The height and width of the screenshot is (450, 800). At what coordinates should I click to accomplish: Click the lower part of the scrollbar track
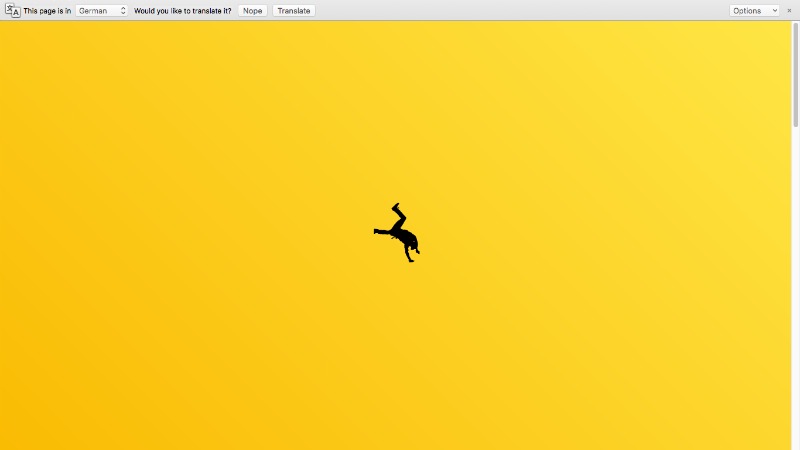coord(796,350)
